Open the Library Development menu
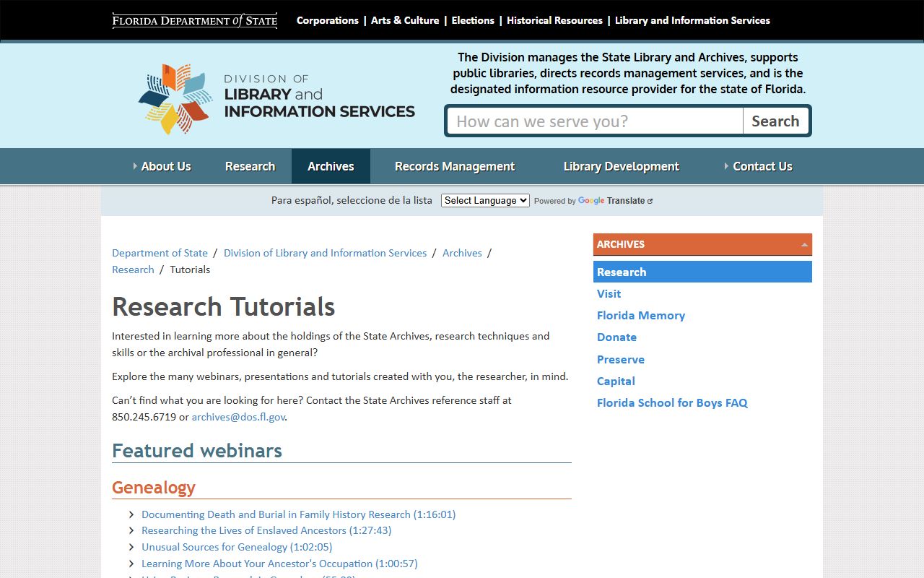The image size is (924, 578). [621, 166]
